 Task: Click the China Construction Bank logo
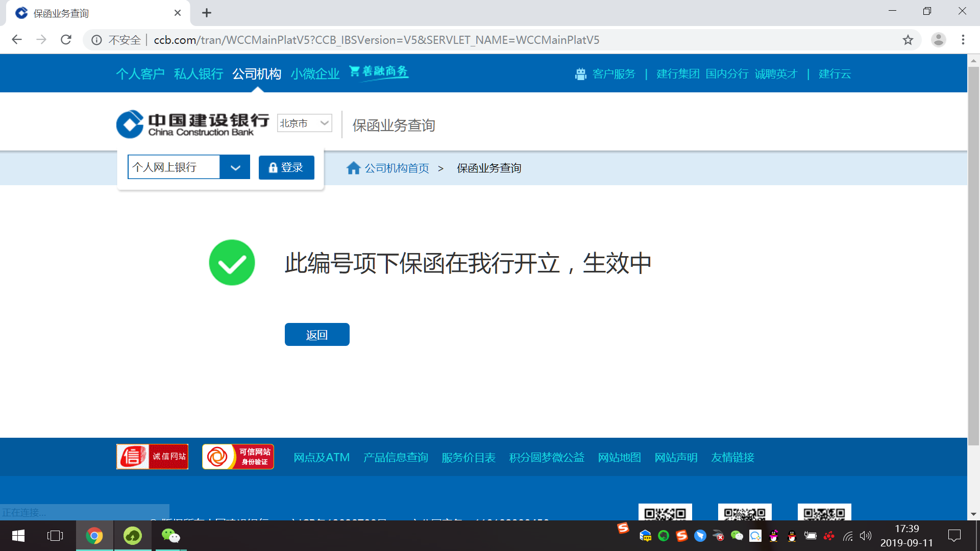coord(192,124)
